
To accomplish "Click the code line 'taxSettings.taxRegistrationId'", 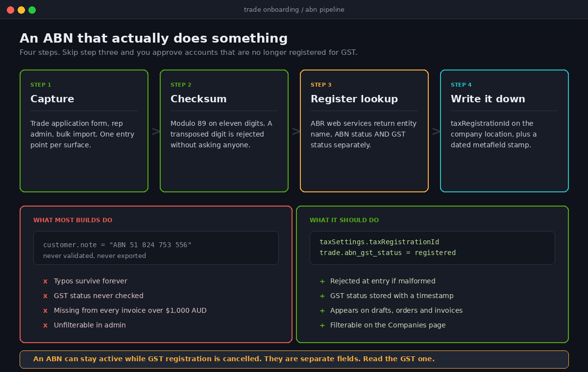I will click(x=379, y=242).
